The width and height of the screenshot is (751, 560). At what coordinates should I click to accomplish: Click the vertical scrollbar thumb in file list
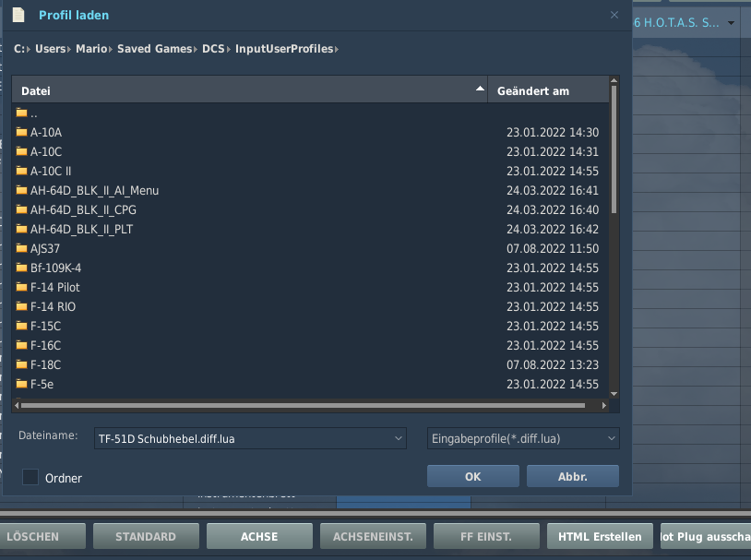coord(614,149)
